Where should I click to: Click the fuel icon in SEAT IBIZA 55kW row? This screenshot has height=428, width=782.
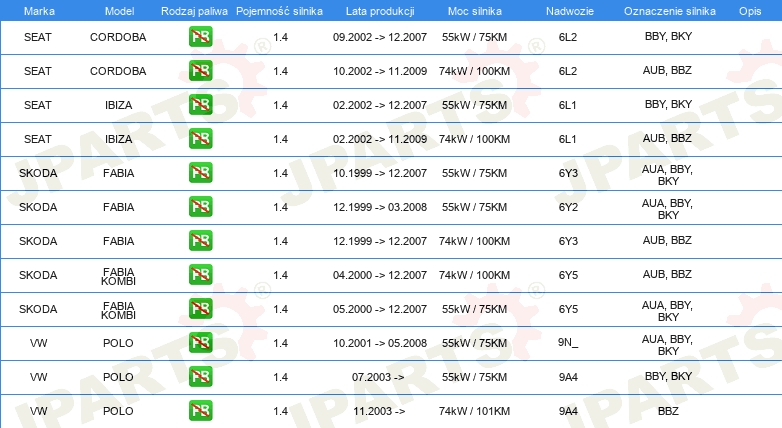[200, 105]
